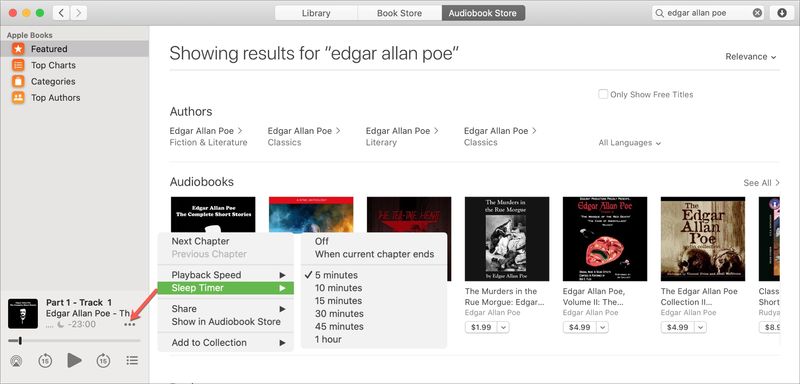
Task: Buy Murders in the Rue Morgue for $1.99
Action: [x=481, y=327]
